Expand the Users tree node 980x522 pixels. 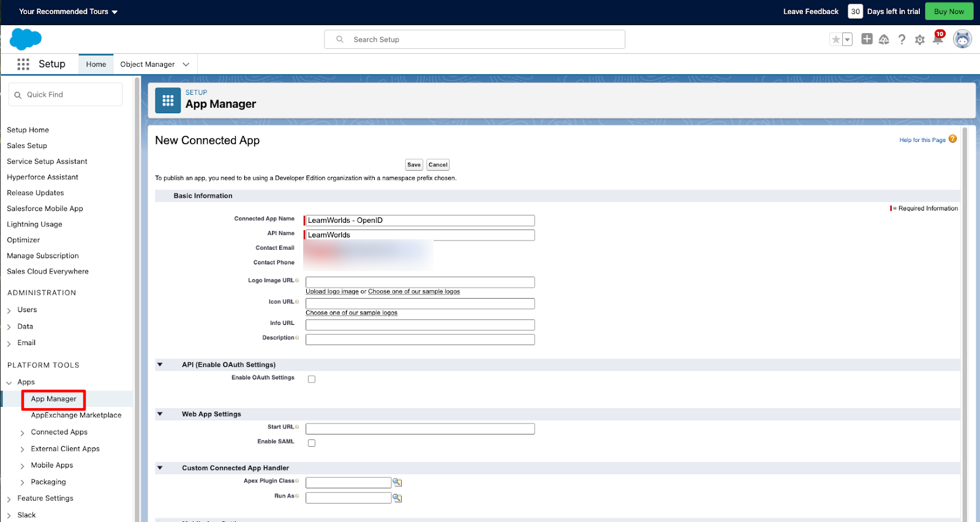coord(9,310)
